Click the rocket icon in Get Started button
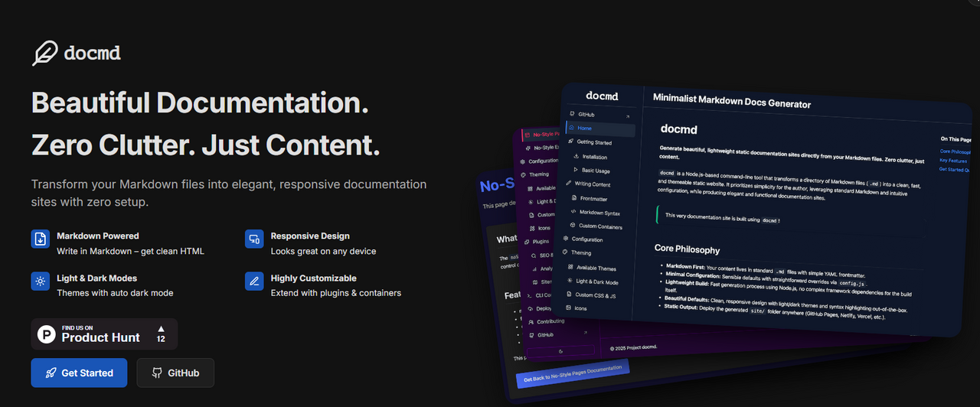980x407 pixels. (x=51, y=373)
